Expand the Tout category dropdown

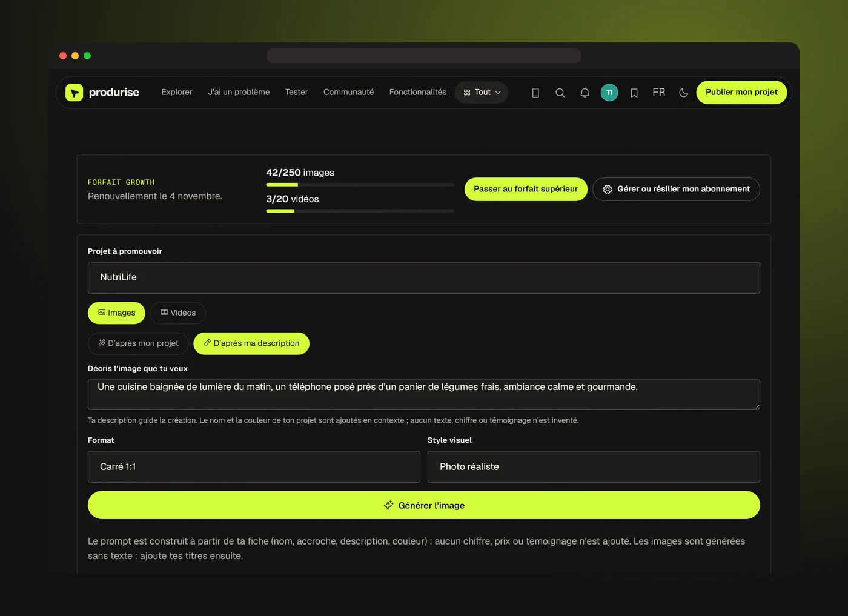point(482,92)
